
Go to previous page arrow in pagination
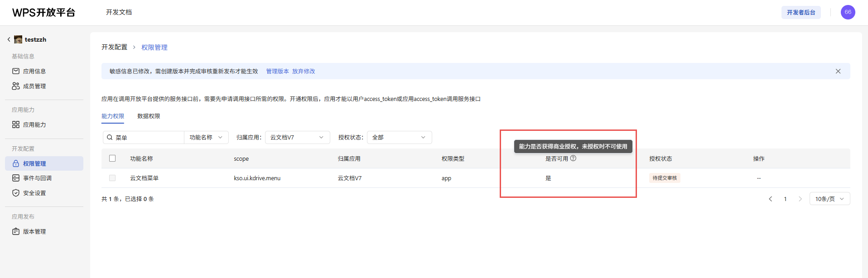pyautogui.click(x=770, y=199)
